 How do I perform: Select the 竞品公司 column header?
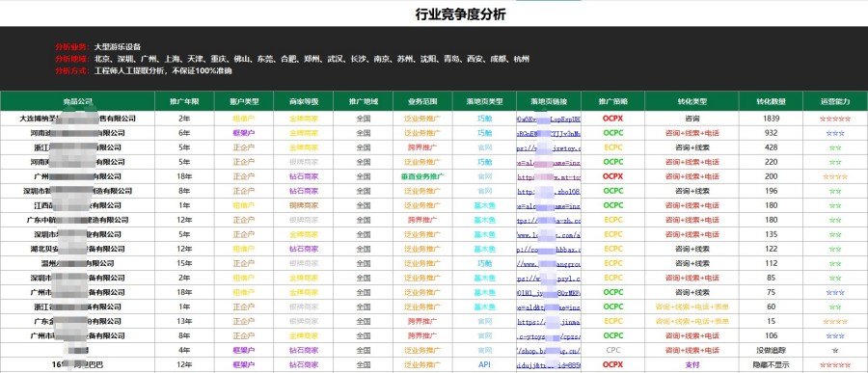click(x=77, y=102)
